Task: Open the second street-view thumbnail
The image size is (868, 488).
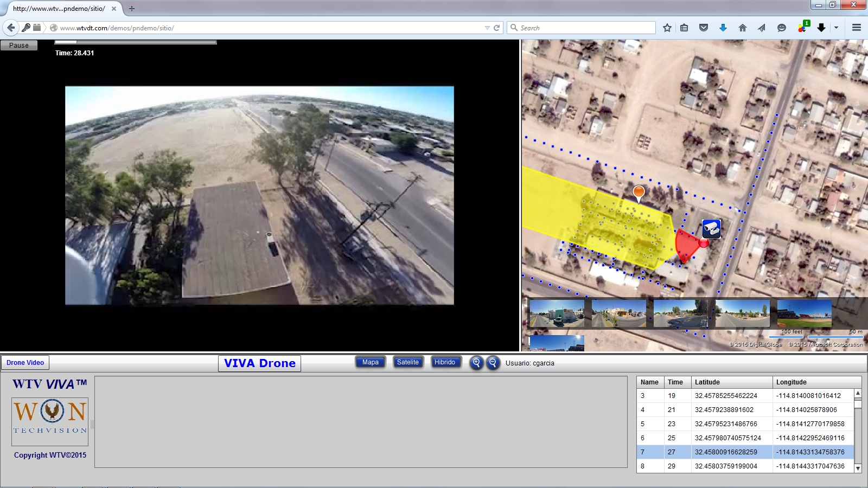Action: coord(618,313)
